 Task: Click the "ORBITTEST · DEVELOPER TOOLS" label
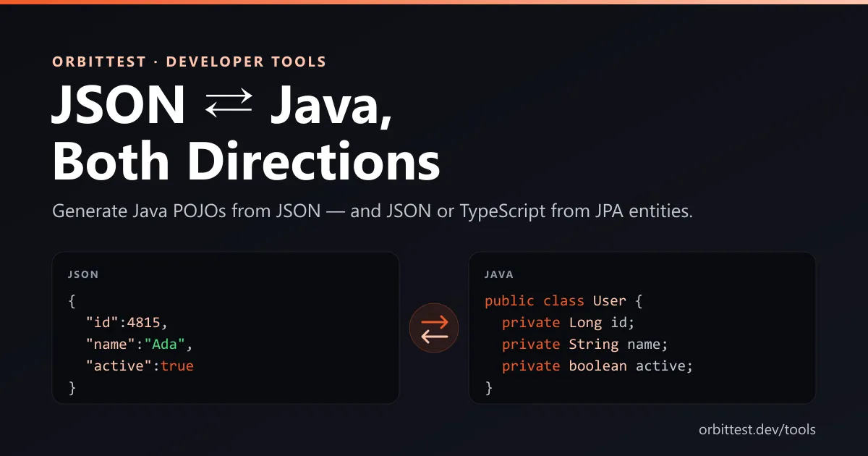click(x=190, y=62)
